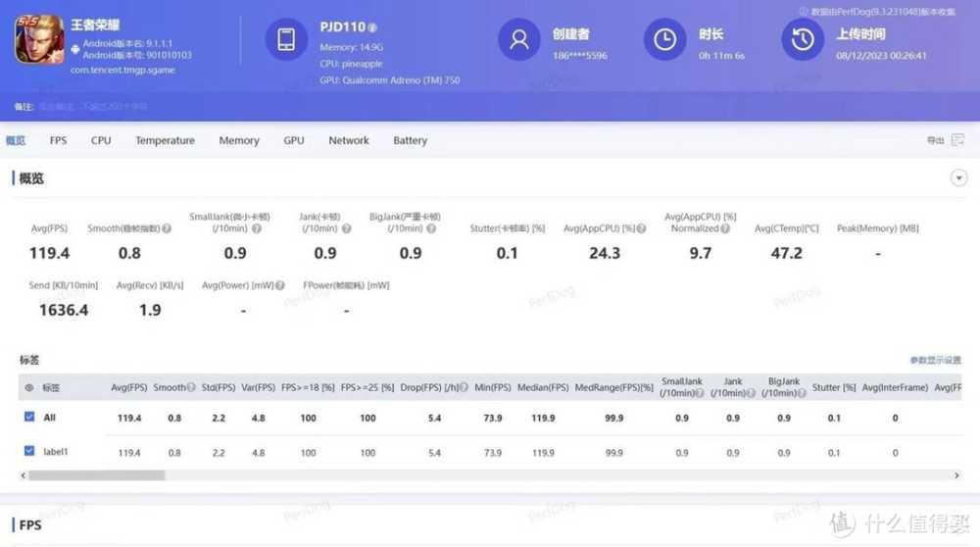Click the clock icon beside 时长

tap(664, 39)
